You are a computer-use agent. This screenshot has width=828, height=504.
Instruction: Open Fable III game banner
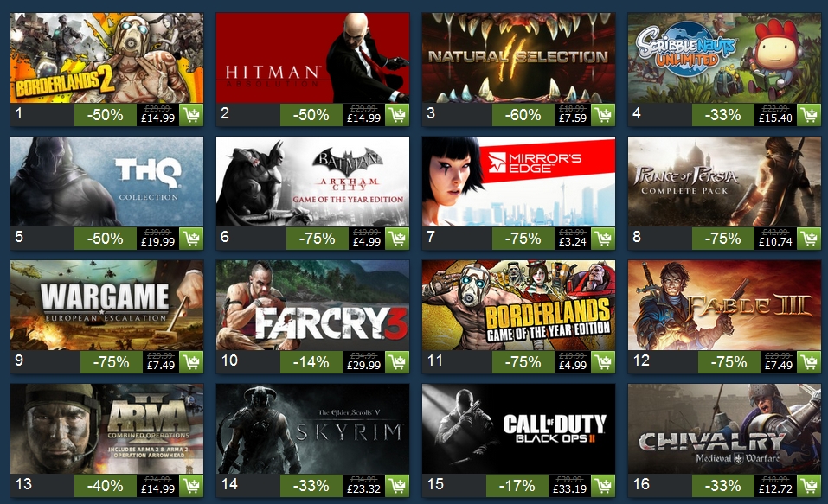point(724,305)
